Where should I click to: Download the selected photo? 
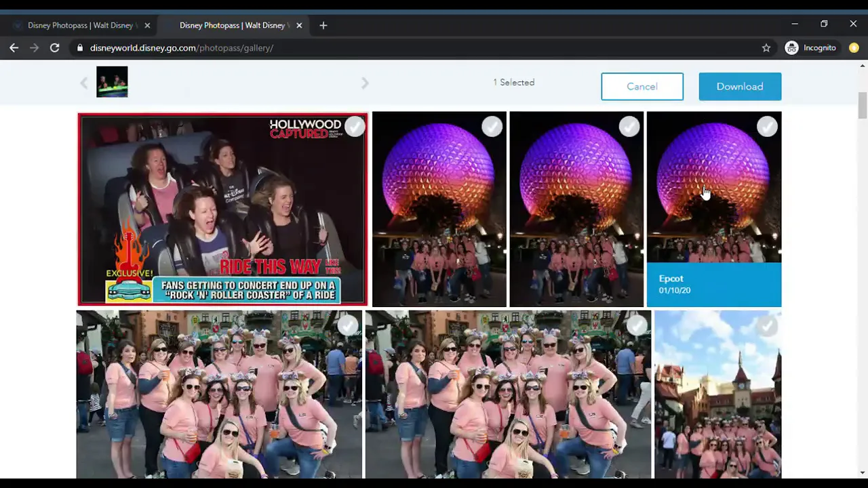click(740, 87)
